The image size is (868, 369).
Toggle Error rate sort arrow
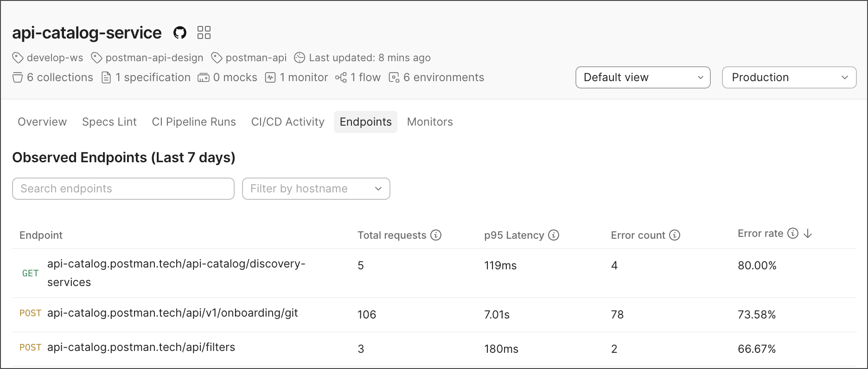[808, 234]
